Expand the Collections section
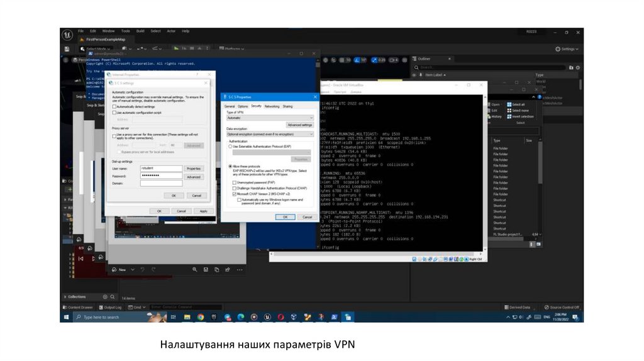Screen dimensions: 644x361 coord(65,296)
